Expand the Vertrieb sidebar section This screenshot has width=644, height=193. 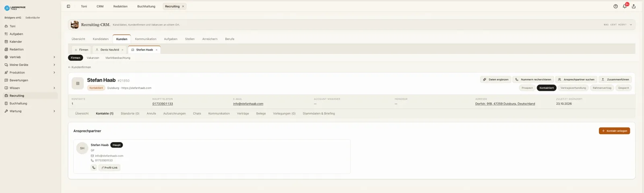click(54, 57)
